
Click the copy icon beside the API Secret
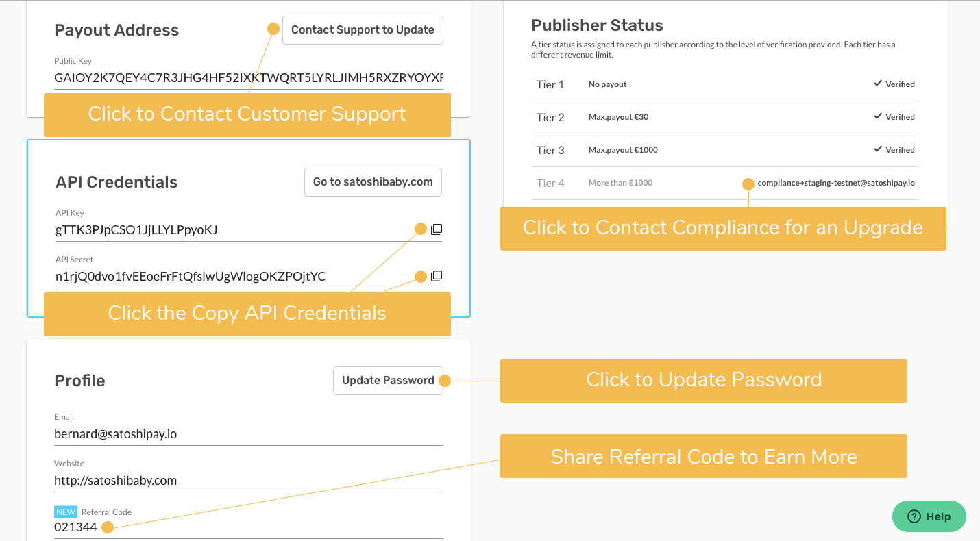click(437, 276)
